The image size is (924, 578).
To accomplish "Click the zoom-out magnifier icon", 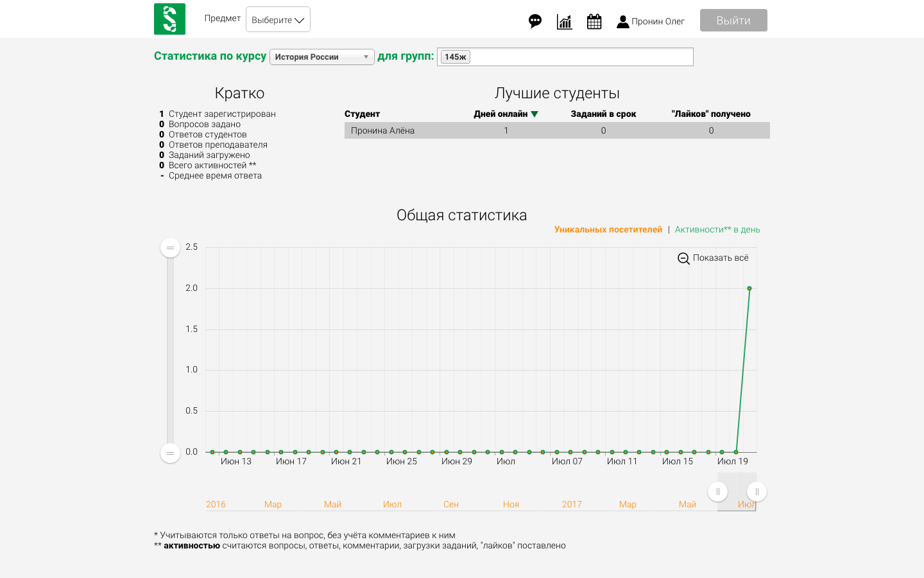I will click(683, 258).
